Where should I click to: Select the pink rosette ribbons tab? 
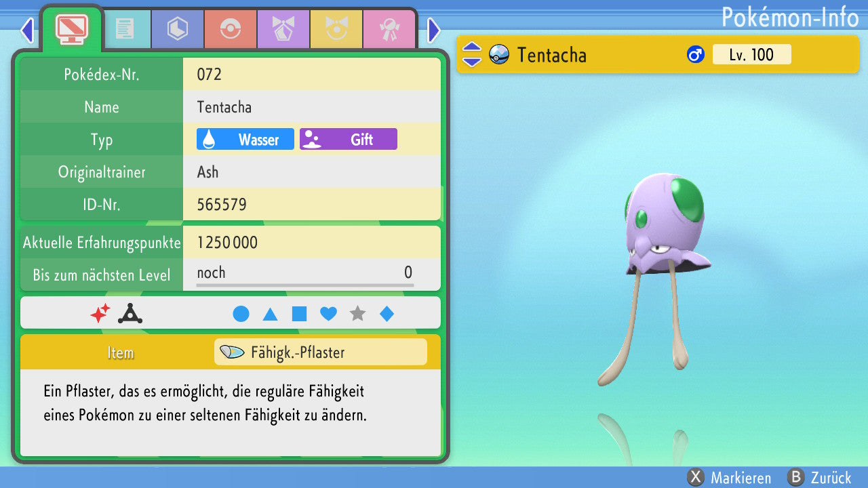tap(389, 29)
